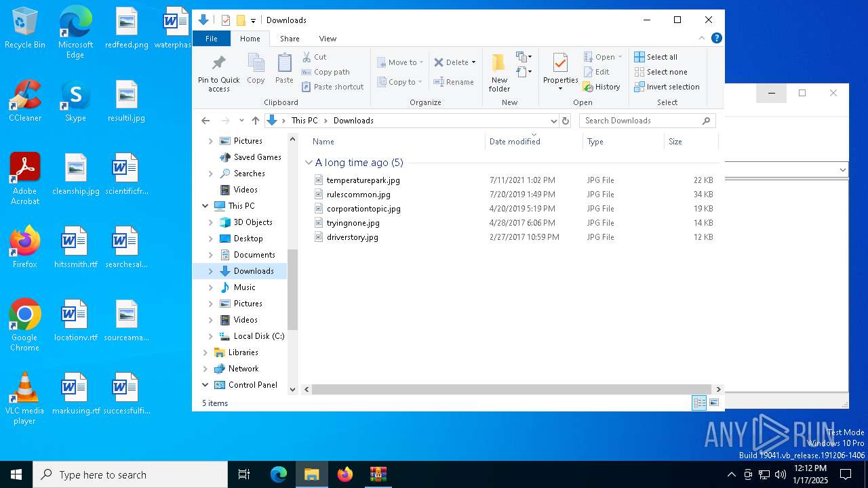Click Select none
This screenshot has height=488, width=868.
(x=660, y=72)
